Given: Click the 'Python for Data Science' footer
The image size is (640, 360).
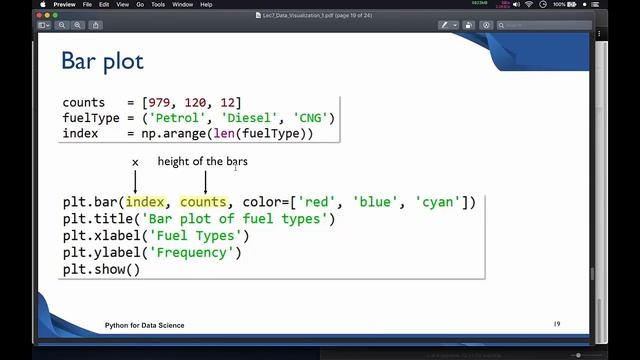Looking at the screenshot, I should [x=144, y=325].
